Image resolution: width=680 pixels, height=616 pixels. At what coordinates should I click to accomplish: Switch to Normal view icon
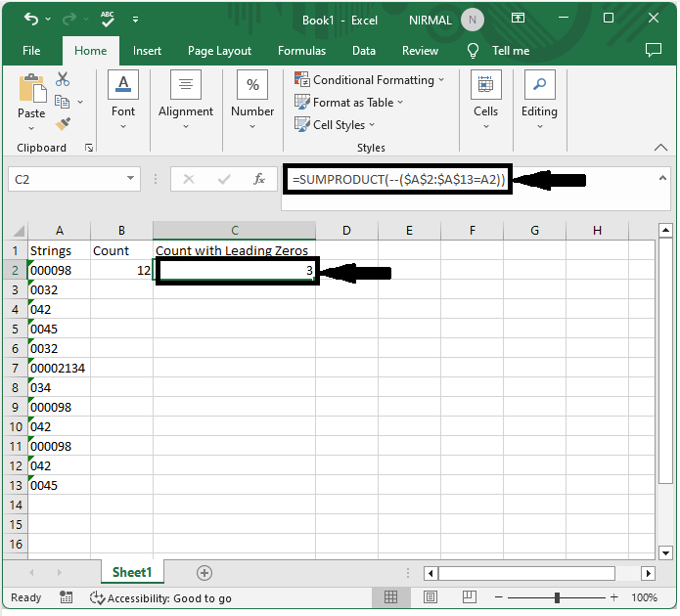point(390,597)
